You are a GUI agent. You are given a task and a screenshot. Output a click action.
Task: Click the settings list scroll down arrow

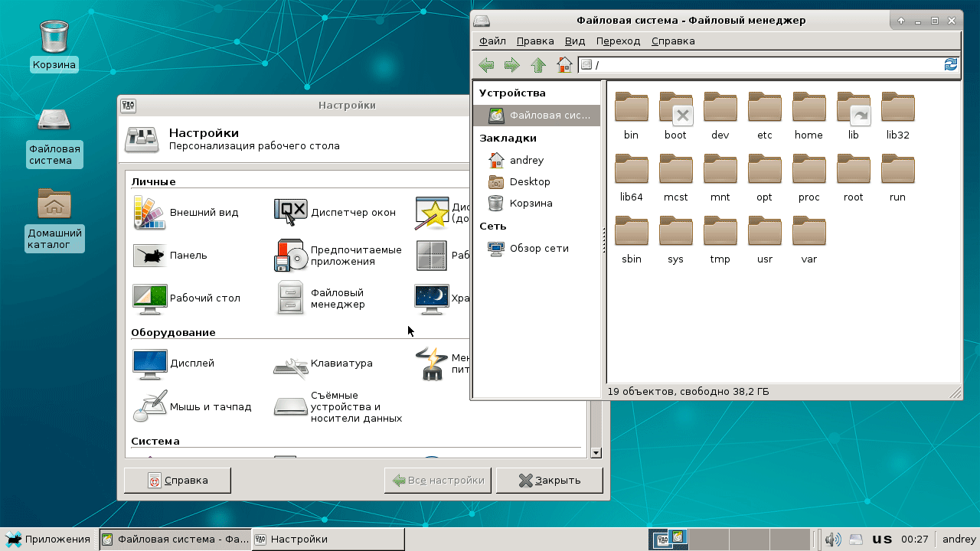click(596, 453)
